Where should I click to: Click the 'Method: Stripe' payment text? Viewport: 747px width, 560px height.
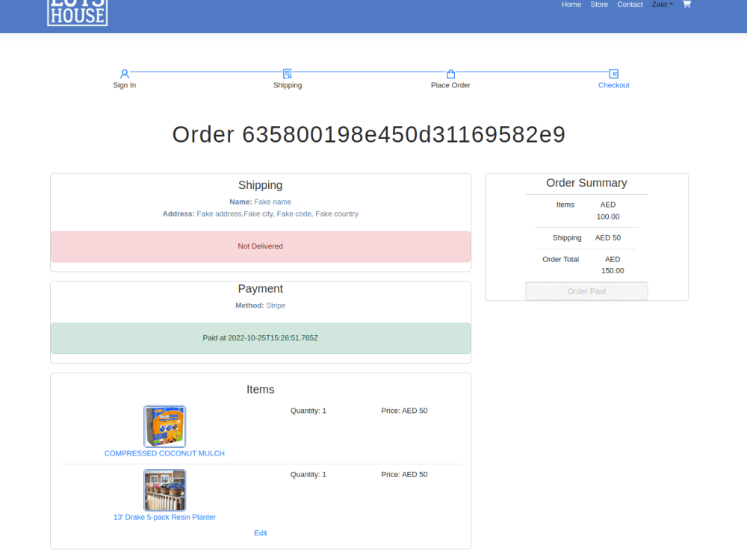260,305
